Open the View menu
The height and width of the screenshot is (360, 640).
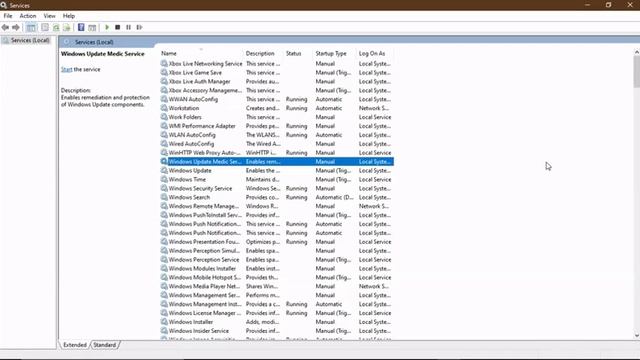click(x=49, y=16)
